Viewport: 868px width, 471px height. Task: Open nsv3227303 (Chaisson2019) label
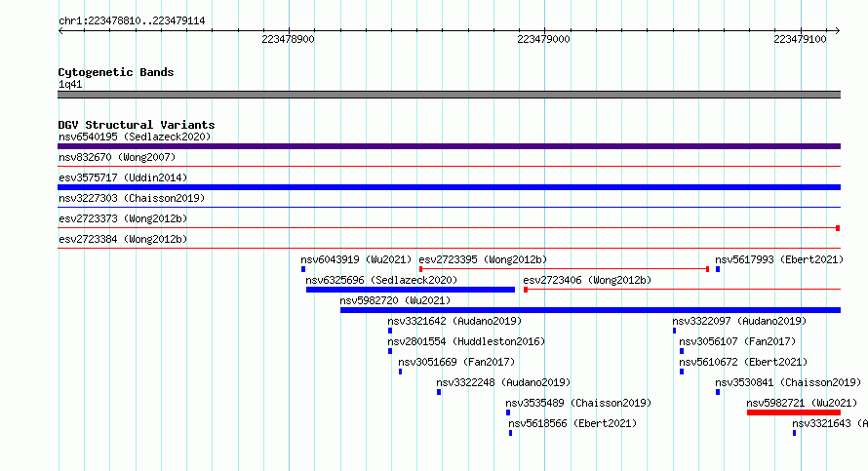[132, 198]
